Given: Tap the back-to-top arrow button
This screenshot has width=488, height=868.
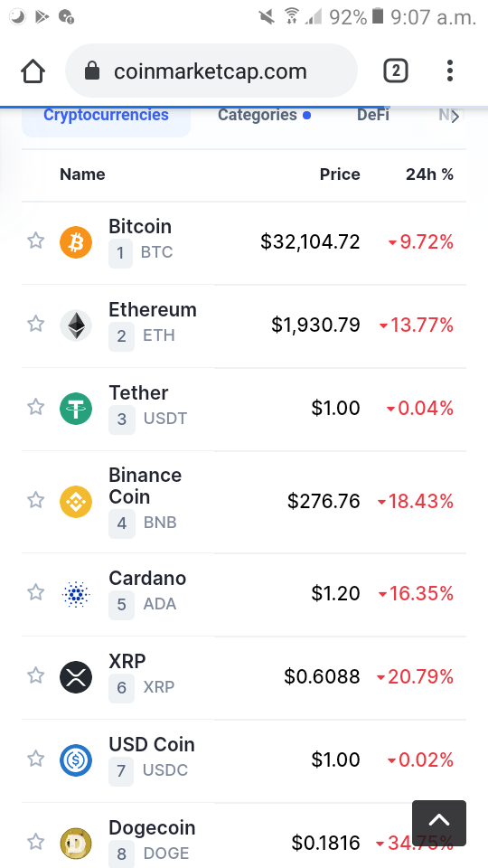Looking at the screenshot, I should (x=439, y=823).
